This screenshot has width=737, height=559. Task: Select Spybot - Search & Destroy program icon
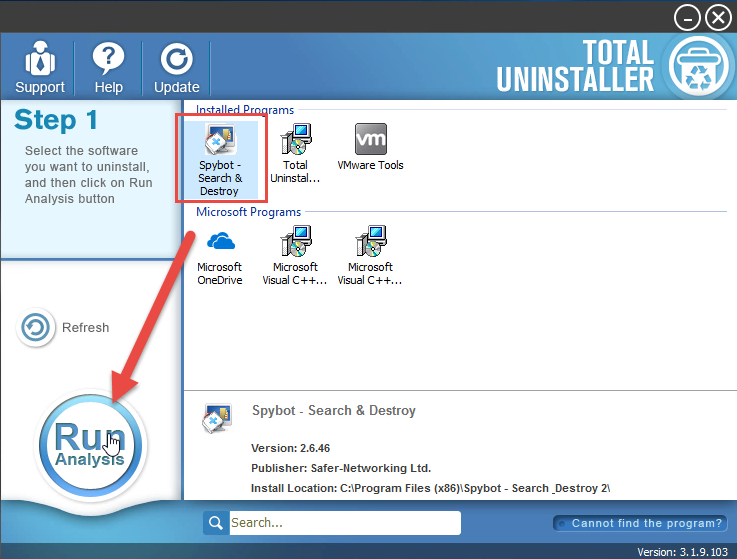click(x=220, y=159)
